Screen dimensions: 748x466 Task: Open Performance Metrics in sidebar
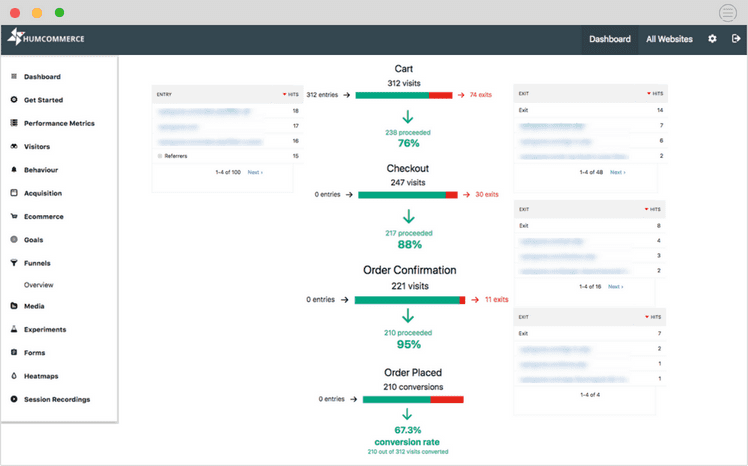59,123
